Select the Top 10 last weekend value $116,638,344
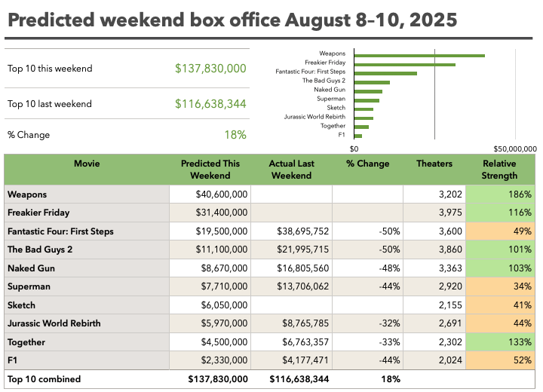This screenshot has width=543, height=392. 210,104
